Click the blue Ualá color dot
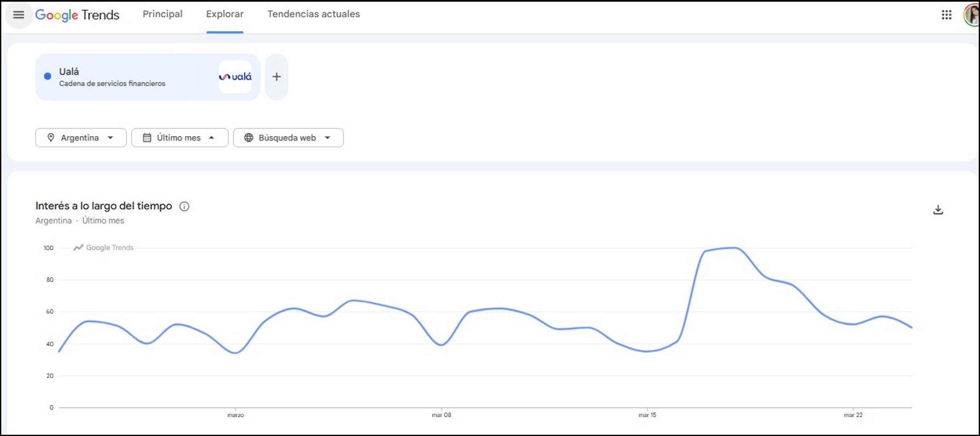Viewport: 980px width, 436px height. click(x=48, y=77)
